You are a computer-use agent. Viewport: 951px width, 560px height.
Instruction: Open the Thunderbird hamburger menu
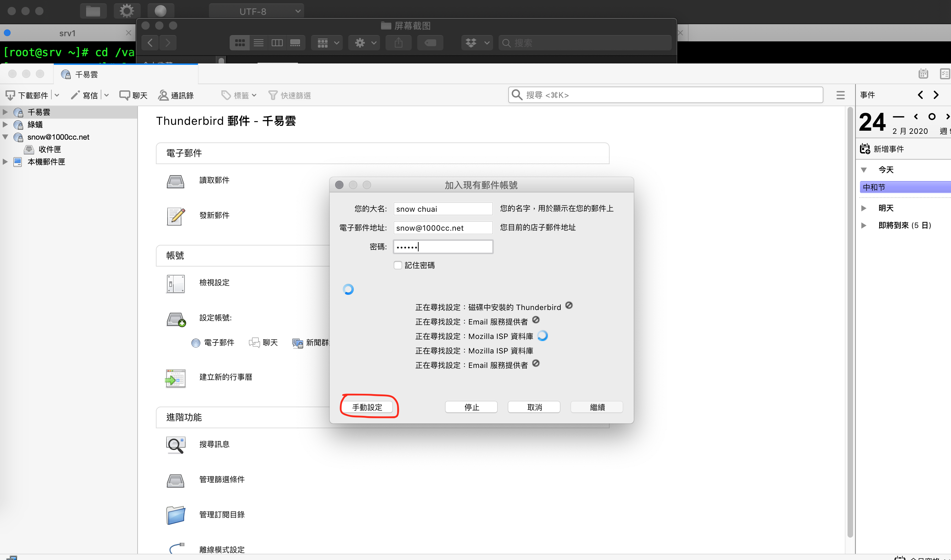point(840,96)
